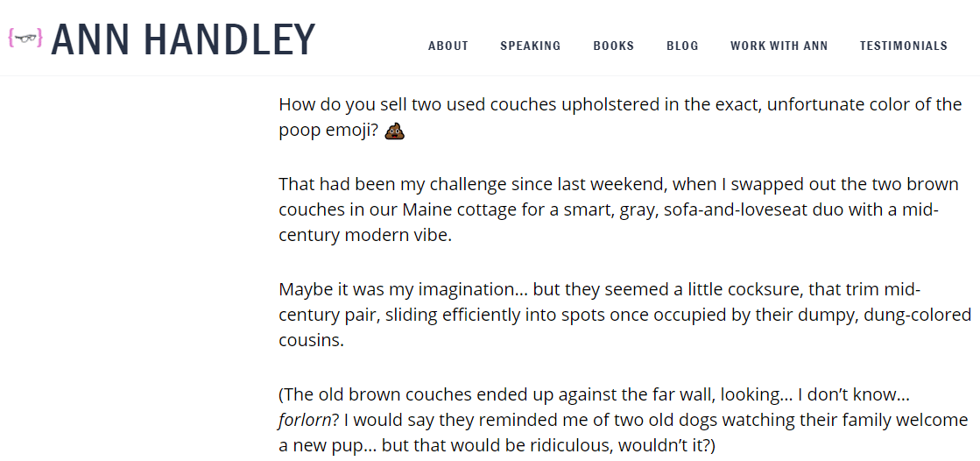
Task: Click the italicized word forlorn
Action: [x=305, y=420]
